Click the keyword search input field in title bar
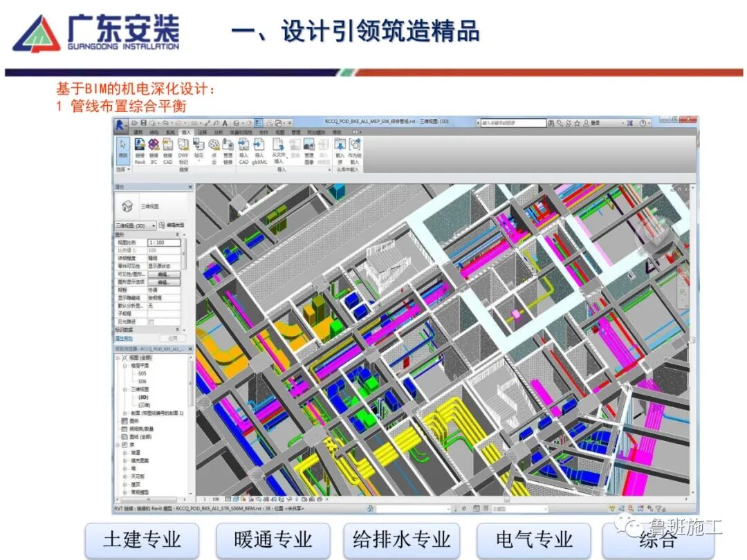Screen dimensions: 747x560 pos(513,123)
